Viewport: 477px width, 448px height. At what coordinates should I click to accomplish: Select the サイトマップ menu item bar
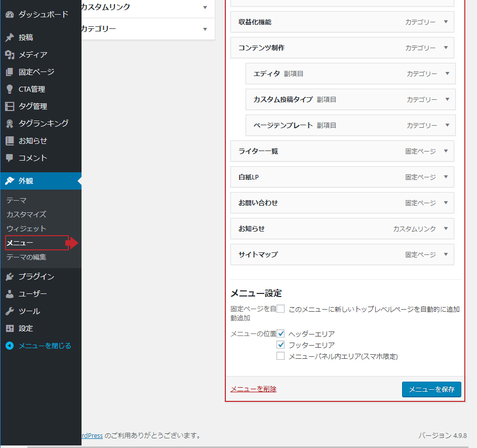pyautogui.click(x=314, y=254)
